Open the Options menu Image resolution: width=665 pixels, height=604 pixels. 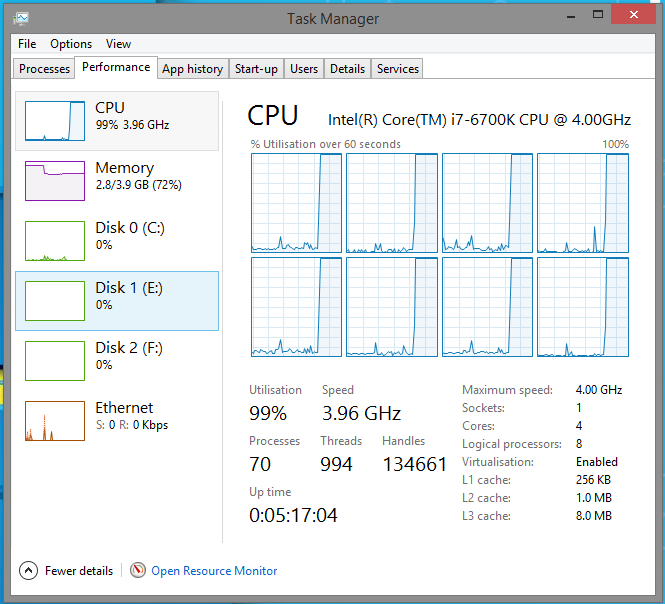click(x=71, y=44)
